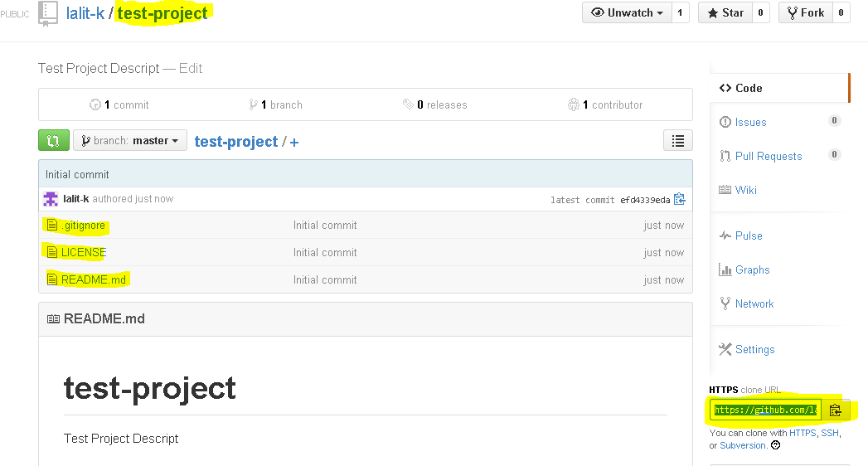Click the repository book icon in header
The image size is (868, 466).
(48, 13)
